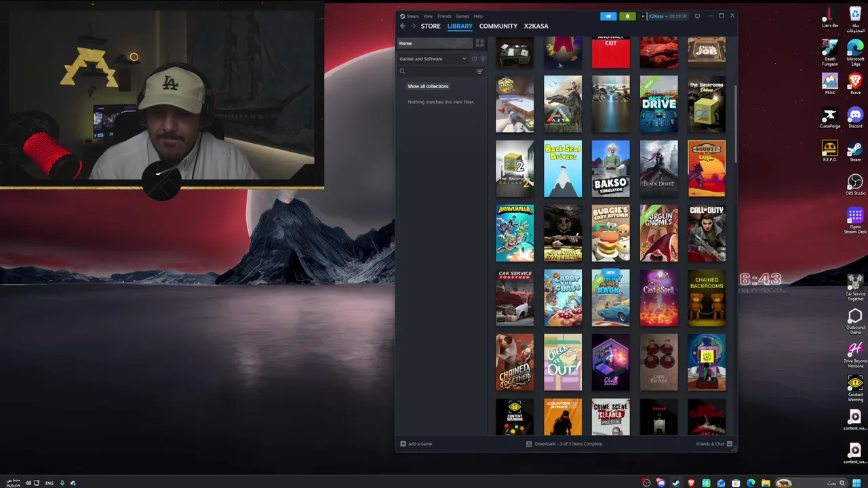Open the Death Fungeon desktop shortcut
This screenshot has width=868, height=488.
coord(830,52)
